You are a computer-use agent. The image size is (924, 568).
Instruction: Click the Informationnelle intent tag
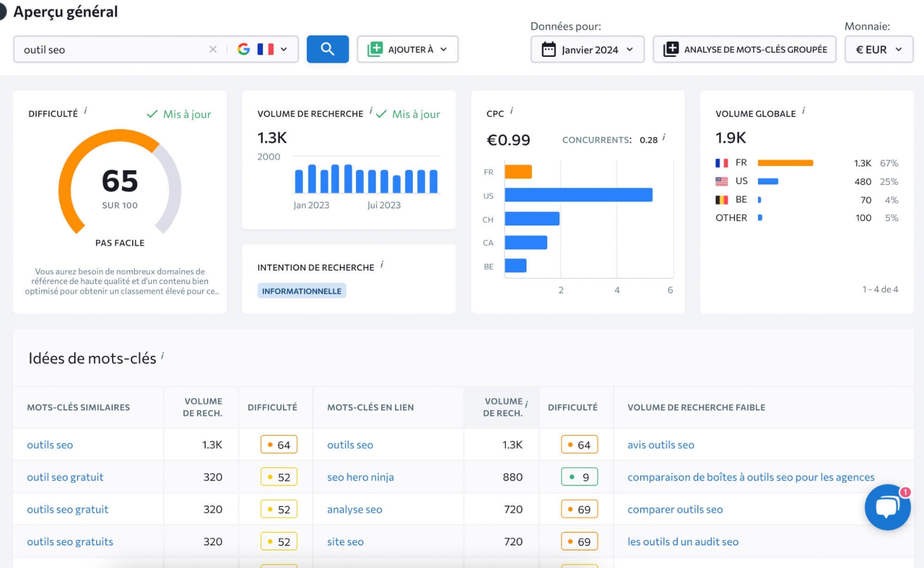point(301,291)
